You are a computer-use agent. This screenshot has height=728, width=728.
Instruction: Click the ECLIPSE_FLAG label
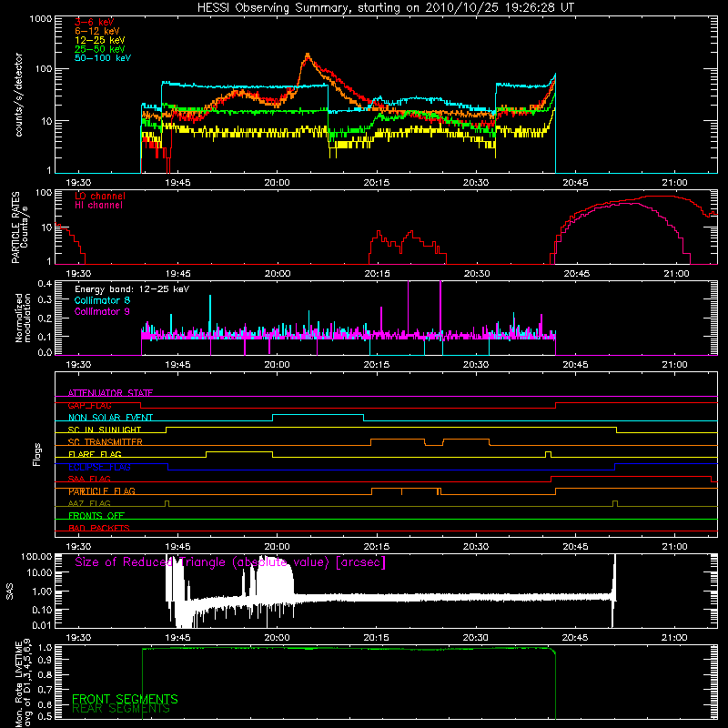point(99,467)
